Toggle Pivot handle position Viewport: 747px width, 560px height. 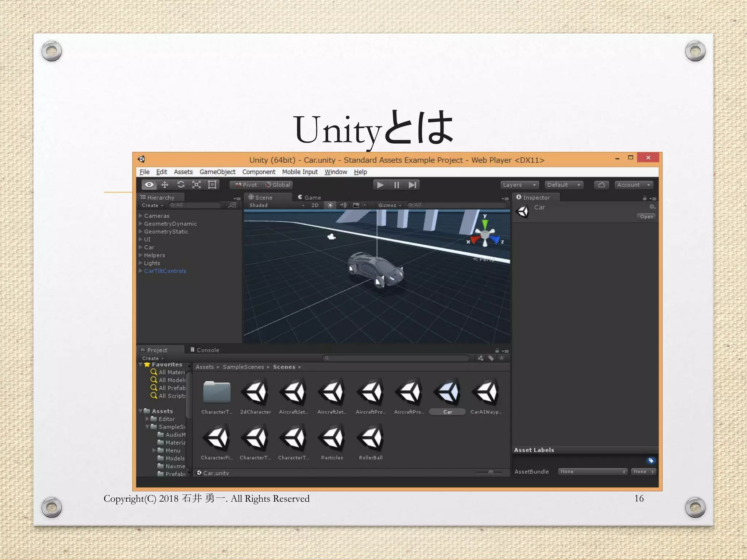coord(245,185)
